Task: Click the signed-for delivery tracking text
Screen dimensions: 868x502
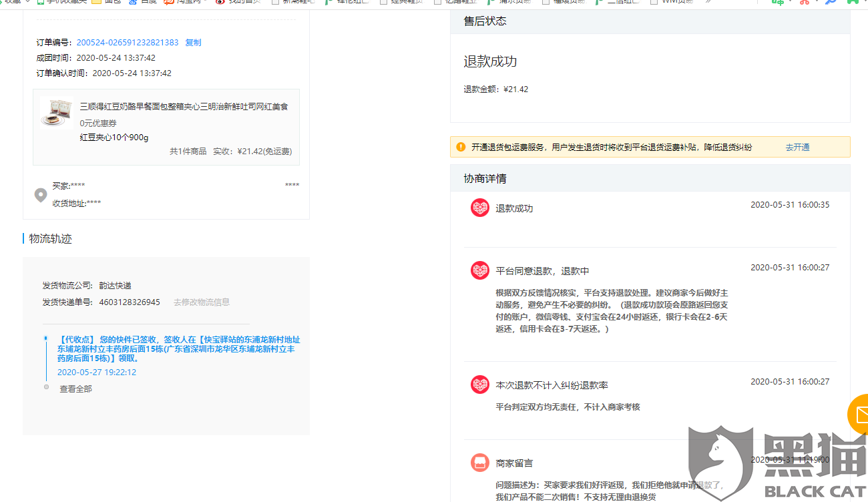Action: coord(179,349)
